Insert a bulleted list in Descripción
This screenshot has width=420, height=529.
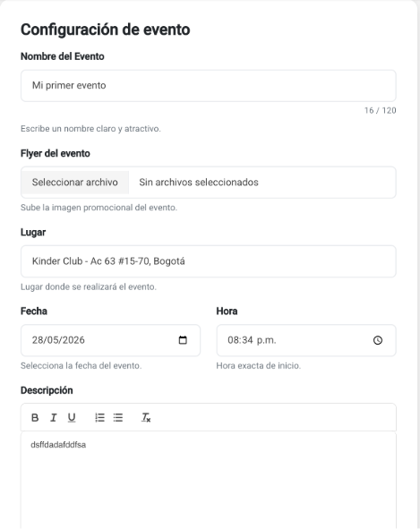118,418
